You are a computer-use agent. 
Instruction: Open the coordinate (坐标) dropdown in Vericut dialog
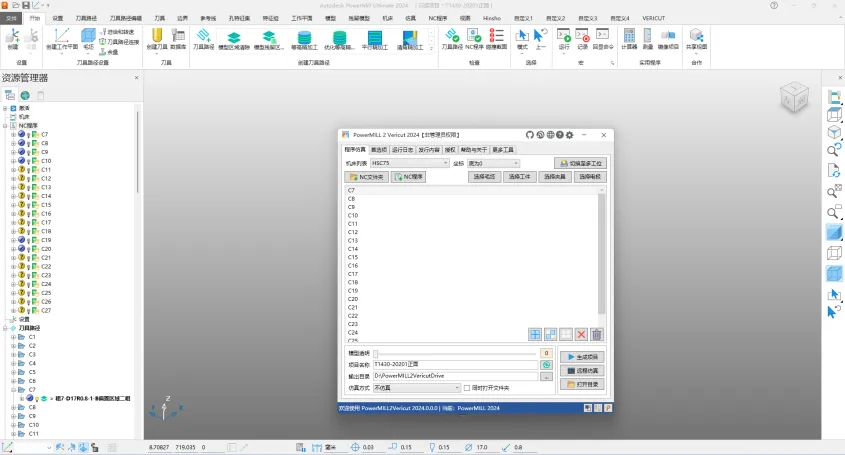pyautogui.click(x=493, y=163)
